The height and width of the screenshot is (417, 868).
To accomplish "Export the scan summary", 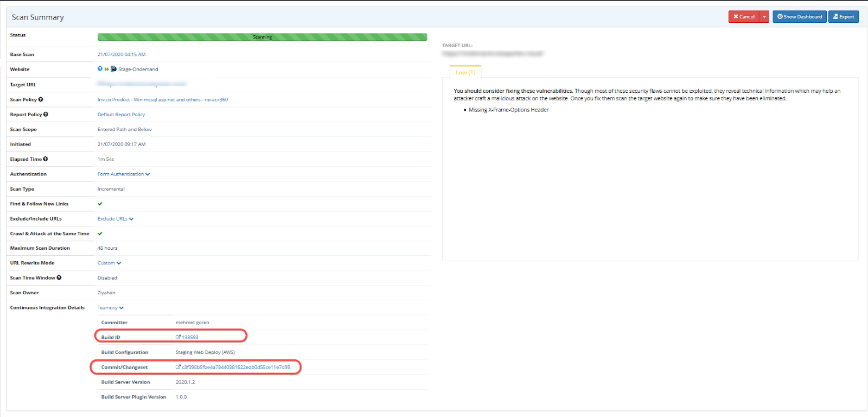I will click(843, 17).
